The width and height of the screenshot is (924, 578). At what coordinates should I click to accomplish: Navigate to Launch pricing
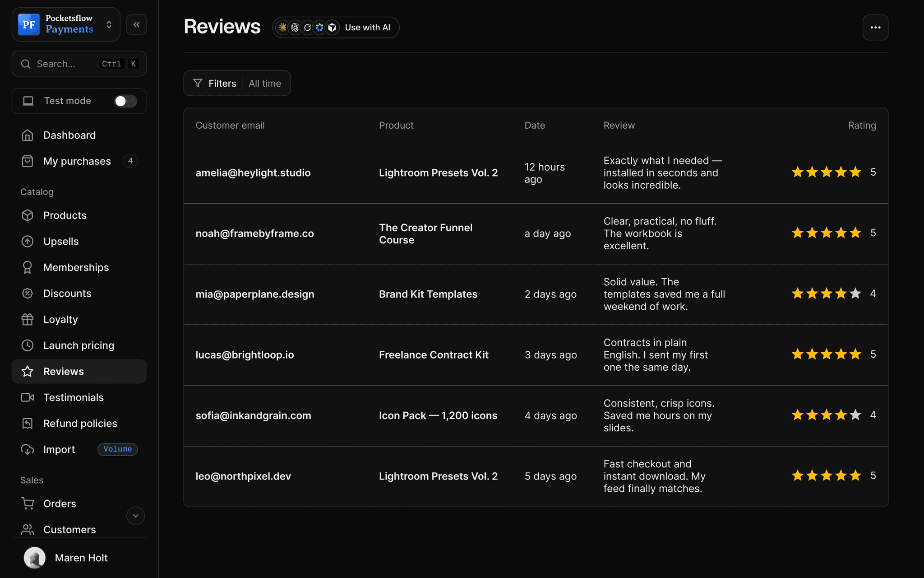tap(79, 345)
